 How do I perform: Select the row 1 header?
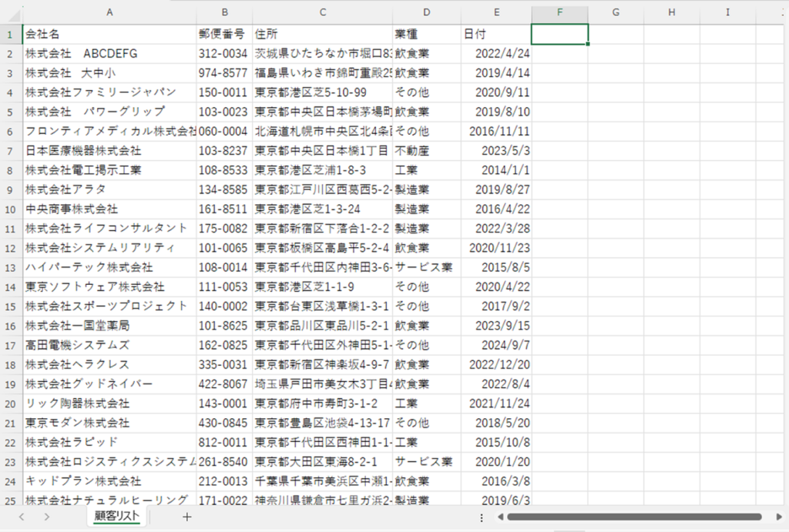pos(11,34)
